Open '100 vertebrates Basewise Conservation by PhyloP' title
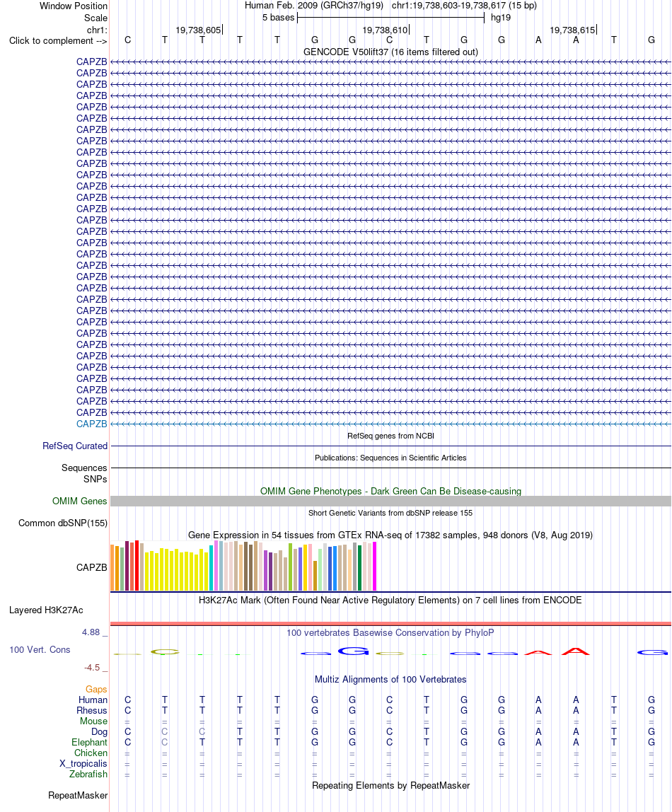 tap(390, 632)
